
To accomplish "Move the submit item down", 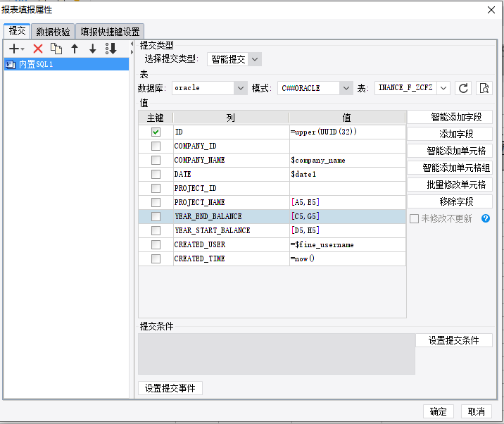I will (x=93, y=49).
